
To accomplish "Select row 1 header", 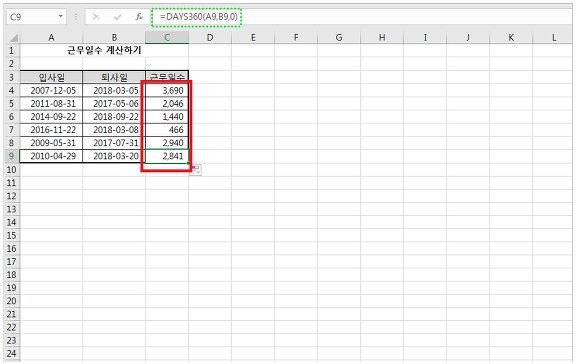I will pos(12,50).
